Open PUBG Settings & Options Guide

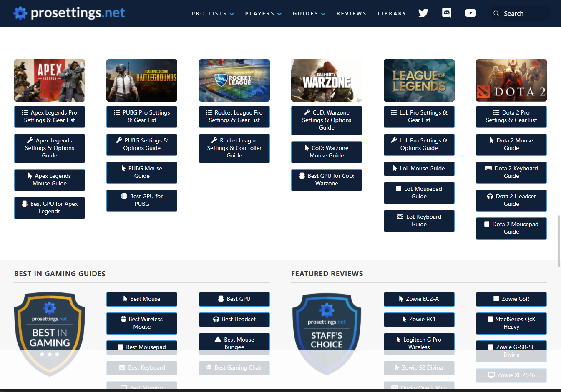142,145
